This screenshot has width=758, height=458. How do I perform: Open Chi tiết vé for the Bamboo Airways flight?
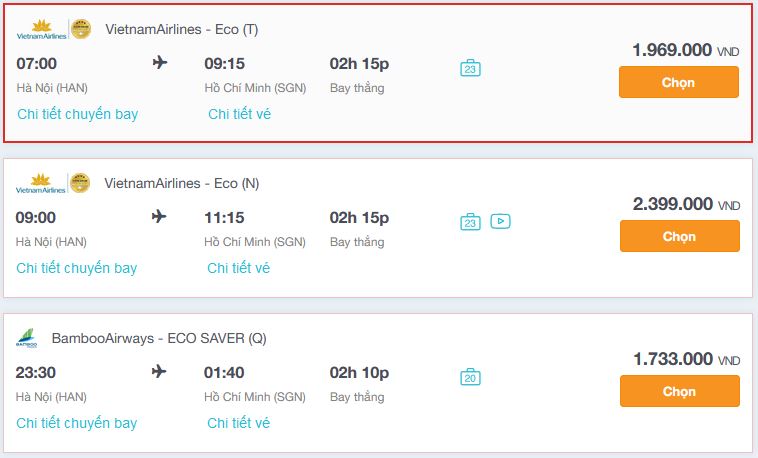238,423
